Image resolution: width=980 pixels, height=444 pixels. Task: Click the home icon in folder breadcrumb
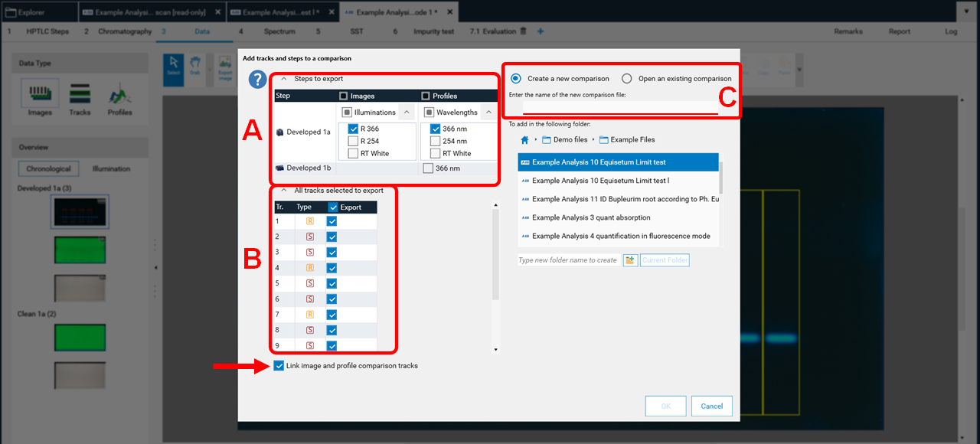524,140
